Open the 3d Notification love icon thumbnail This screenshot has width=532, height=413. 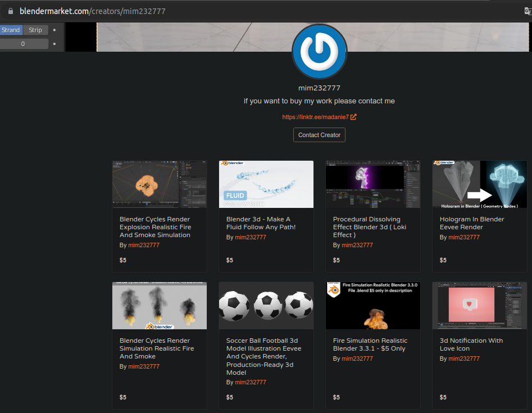(480, 306)
